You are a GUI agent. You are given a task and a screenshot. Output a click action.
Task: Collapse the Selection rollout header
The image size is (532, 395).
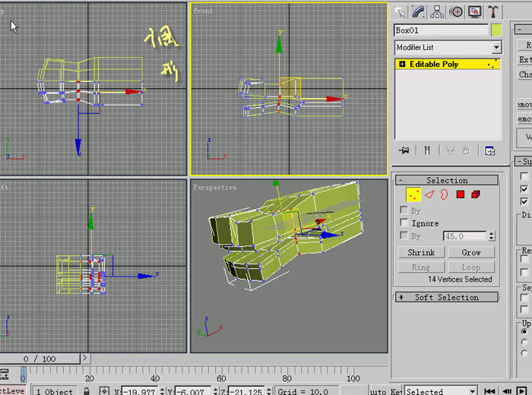[x=447, y=180]
